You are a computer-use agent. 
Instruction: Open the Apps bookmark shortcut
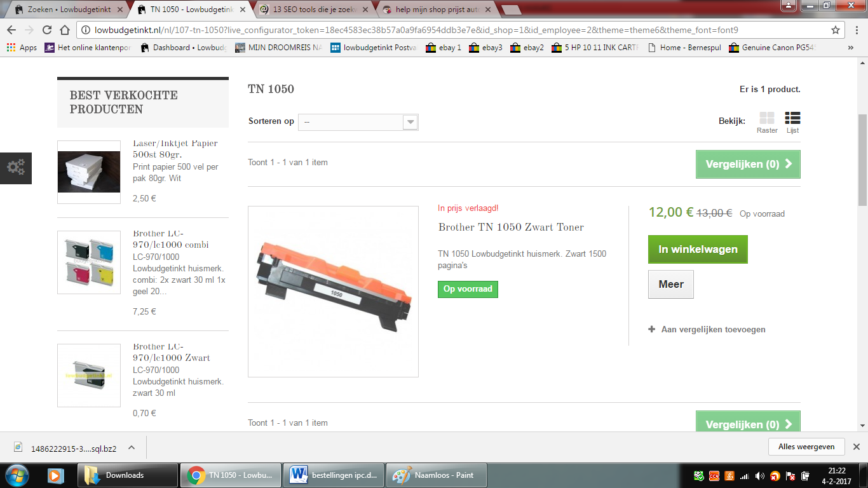click(x=22, y=48)
